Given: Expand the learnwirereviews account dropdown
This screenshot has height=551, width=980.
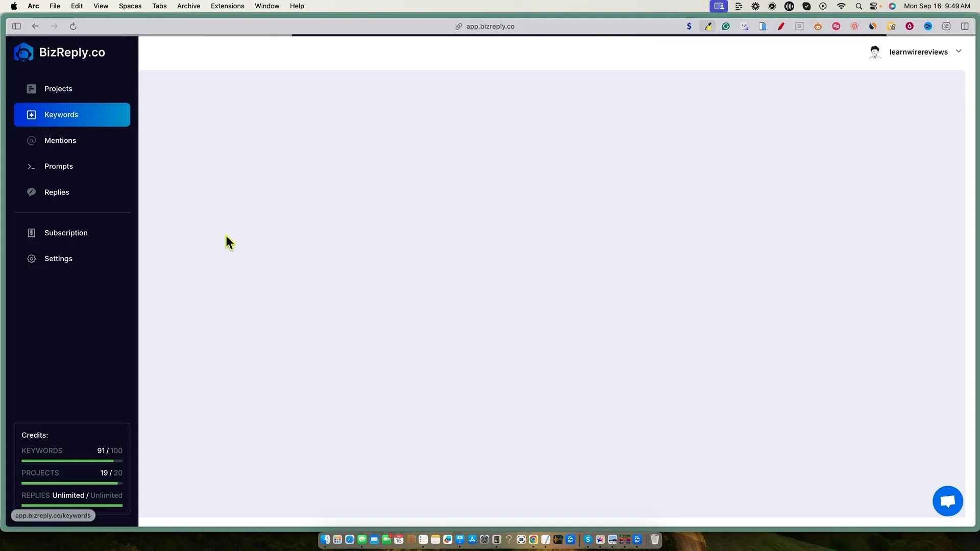Looking at the screenshot, I should click(x=959, y=52).
